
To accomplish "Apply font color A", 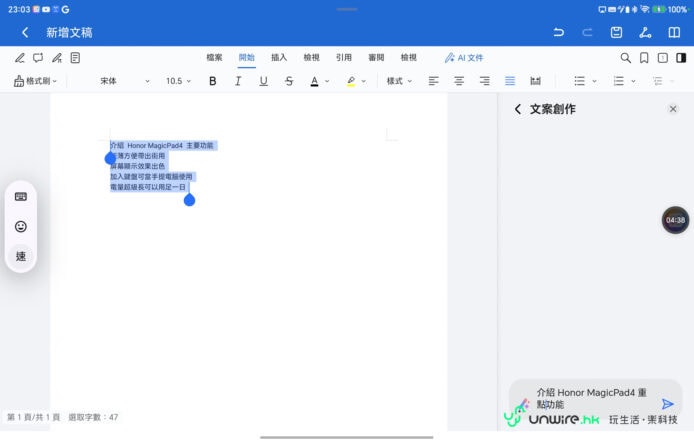I will [x=314, y=81].
